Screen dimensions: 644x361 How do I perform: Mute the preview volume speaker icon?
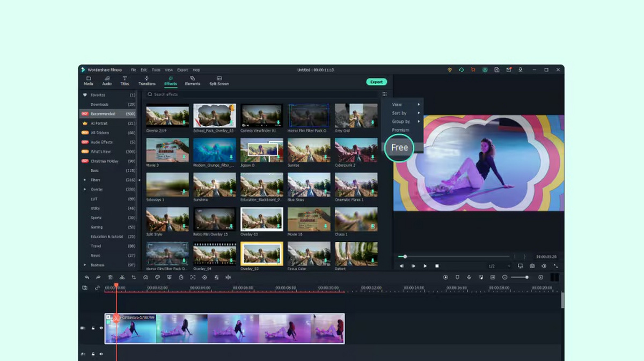click(x=544, y=266)
